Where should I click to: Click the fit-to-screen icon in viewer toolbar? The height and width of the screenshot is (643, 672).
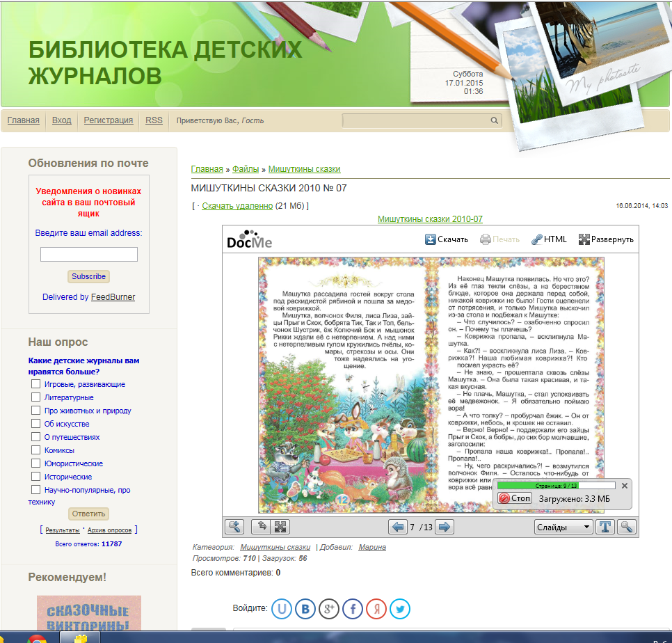click(x=280, y=527)
